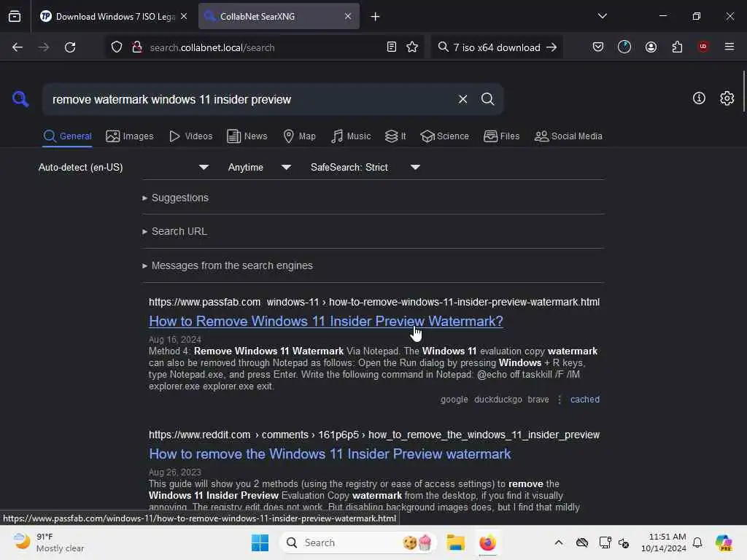
Task: Click the toolbar search field text
Action: 496,47
